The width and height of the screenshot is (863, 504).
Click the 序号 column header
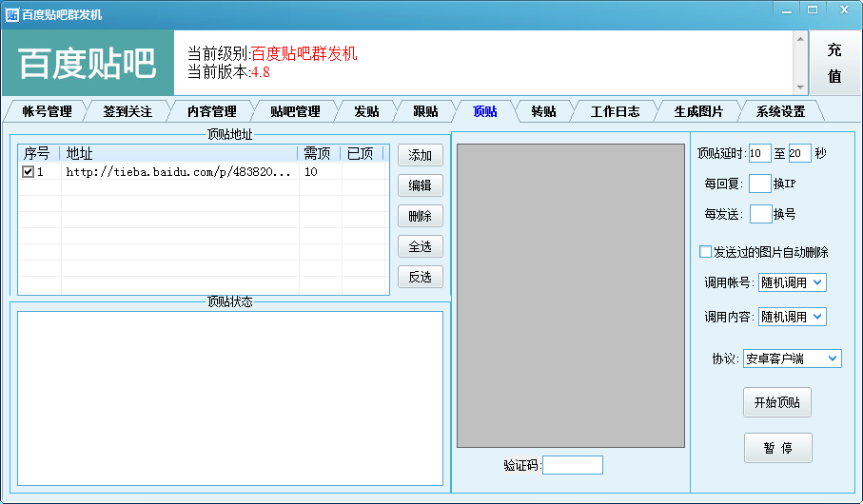tap(38, 153)
